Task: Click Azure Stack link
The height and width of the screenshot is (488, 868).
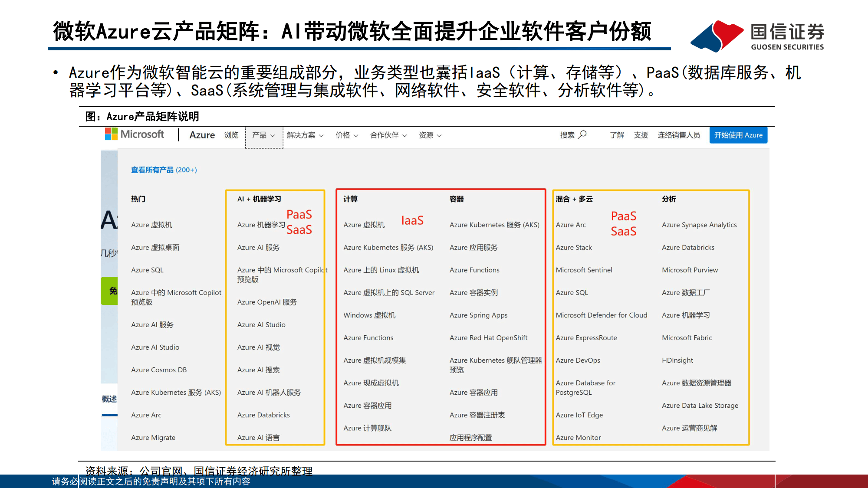Action: [x=574, y=248]
